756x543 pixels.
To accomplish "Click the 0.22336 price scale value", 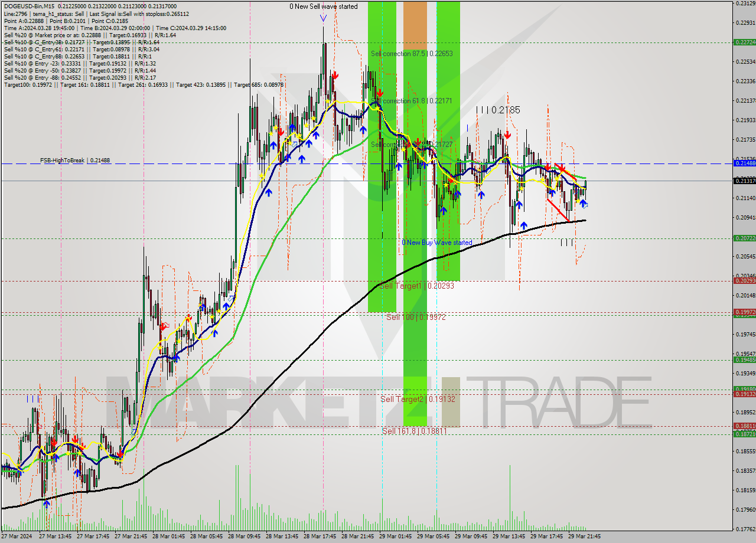I will (x=746, y=81).
